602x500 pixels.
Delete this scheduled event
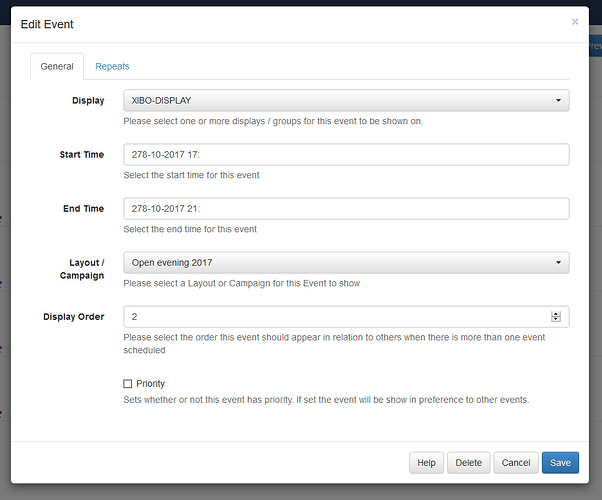pos(468,463)
